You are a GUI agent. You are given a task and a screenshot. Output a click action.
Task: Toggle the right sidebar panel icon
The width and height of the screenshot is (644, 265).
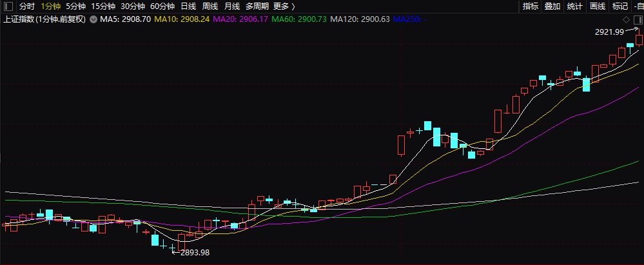pyautogui.click(x=637, y=20)
